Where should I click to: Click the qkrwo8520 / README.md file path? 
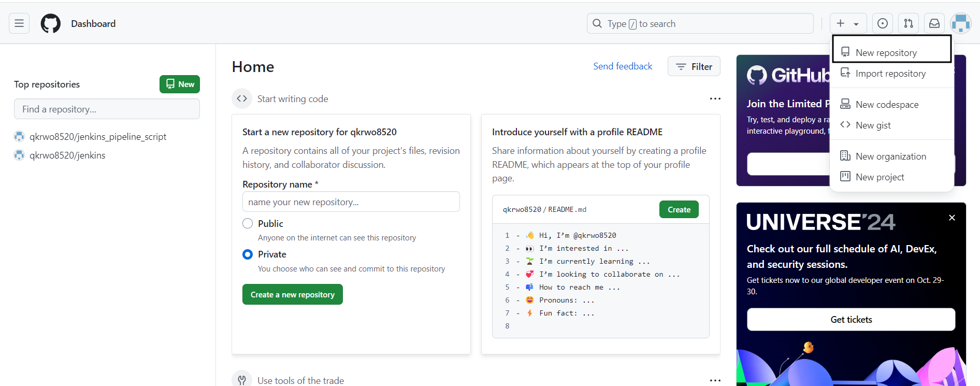pyautogui.click(x=544, y=209)
